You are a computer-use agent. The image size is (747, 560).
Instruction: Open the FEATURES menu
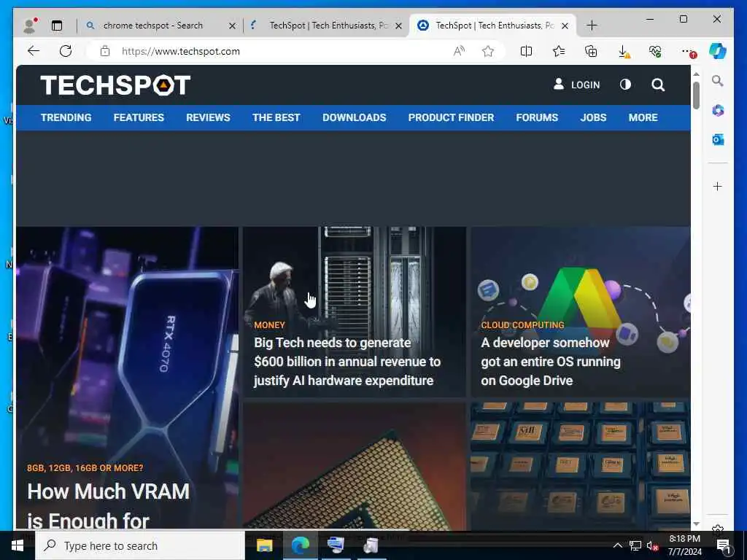[139, 117]
